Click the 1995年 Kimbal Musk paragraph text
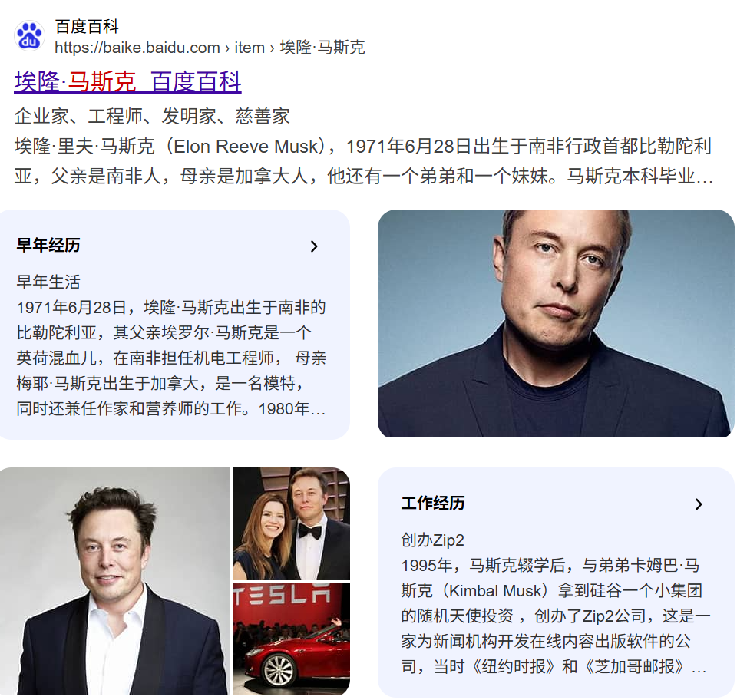737x700 pixels. 556,616
